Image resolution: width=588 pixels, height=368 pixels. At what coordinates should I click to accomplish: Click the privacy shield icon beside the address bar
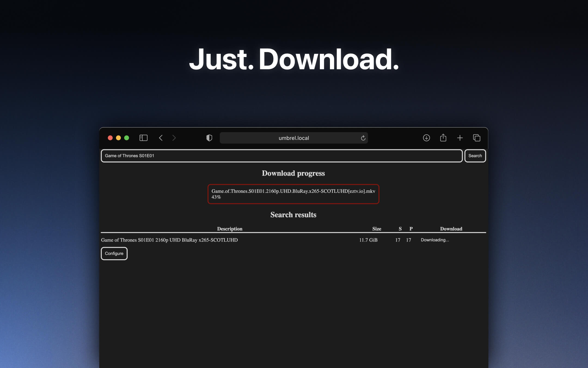point(209,138)
